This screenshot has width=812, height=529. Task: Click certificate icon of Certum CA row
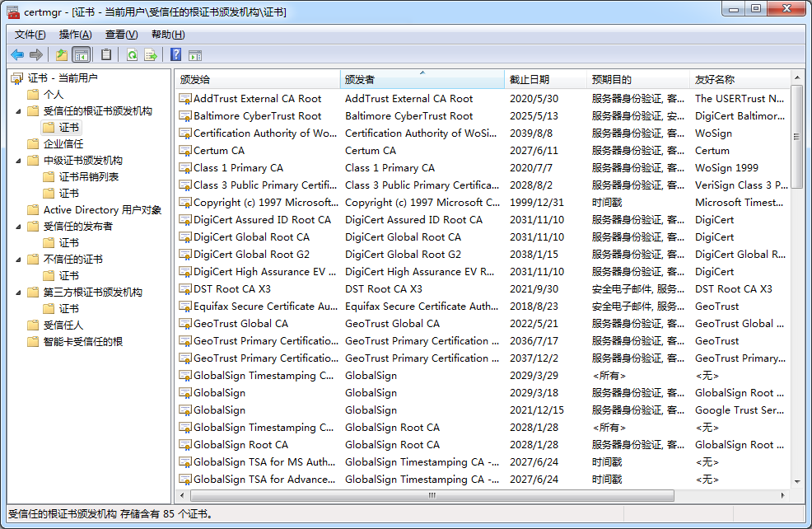(184, 151)
